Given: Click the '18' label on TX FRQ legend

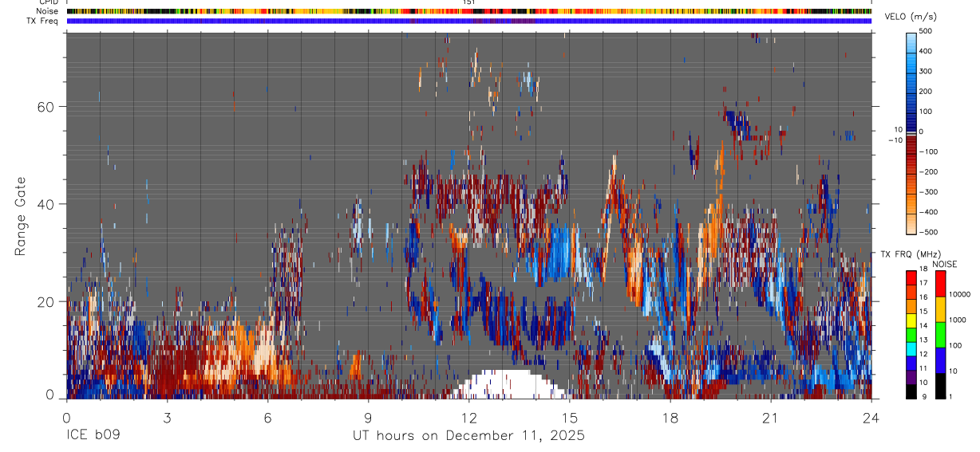Looking at the screenshot, I should [924, 269].
